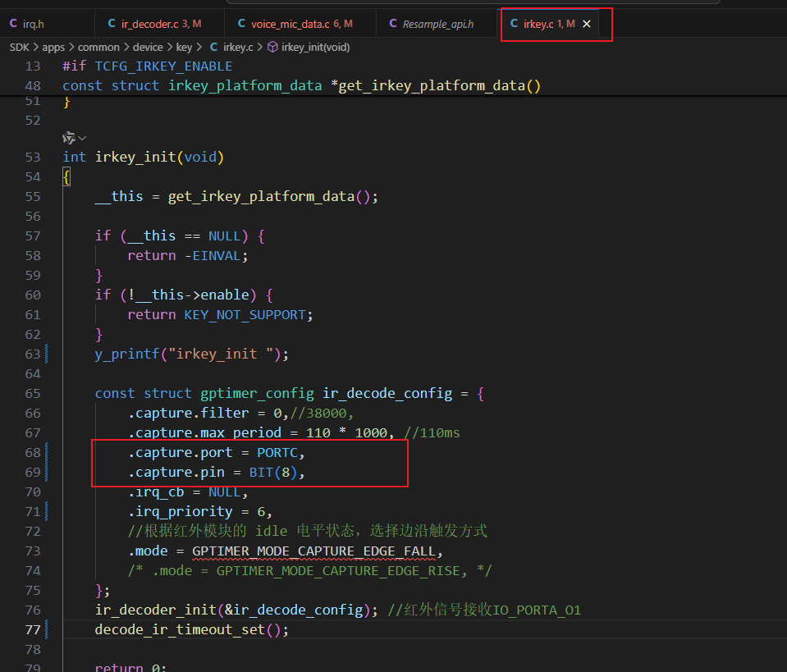
Task: Click .irq_priority on line 71
Action: [181, 512]
